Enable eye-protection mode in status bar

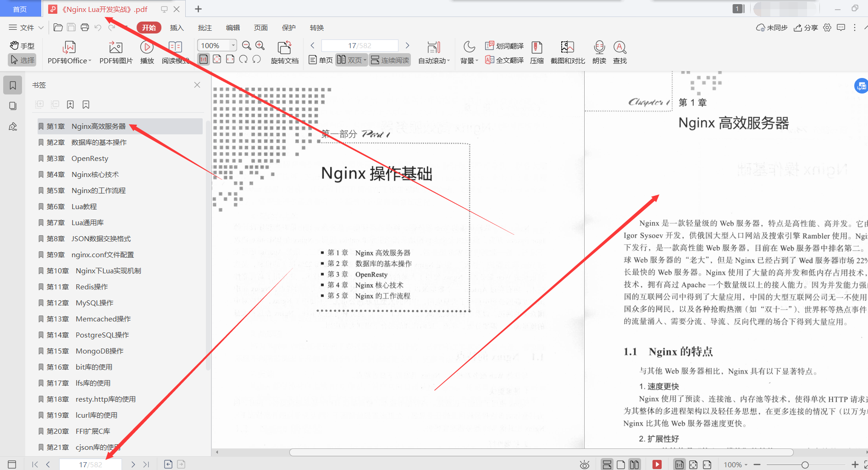(584, 464)
